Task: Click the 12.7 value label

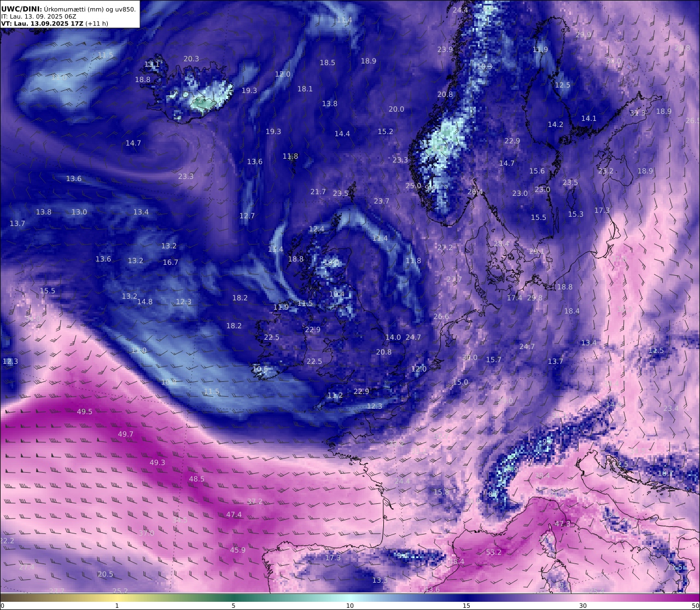Action: tap(247, 216)
